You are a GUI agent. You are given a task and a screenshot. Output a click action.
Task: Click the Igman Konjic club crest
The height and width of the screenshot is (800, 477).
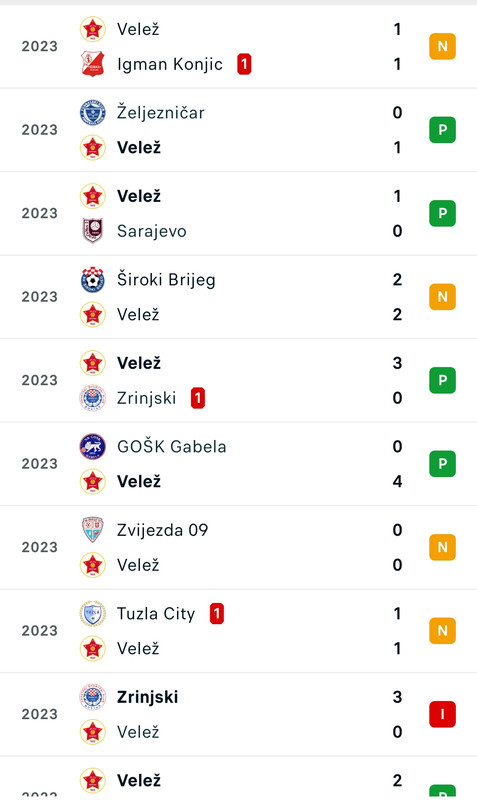93,64
